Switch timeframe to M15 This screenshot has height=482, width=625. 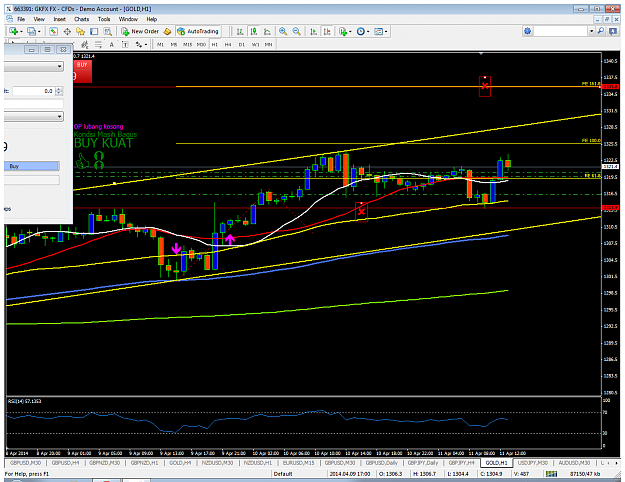coord(187,45)
